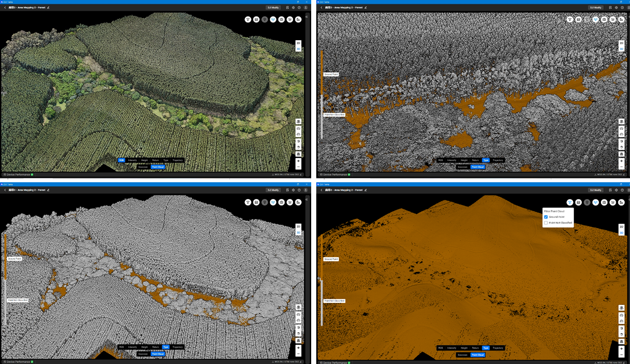The height and width of the screenshot is (364, 630).
Task: Click the back arrow in bottom-right panel header
Action: [x=321, y=190]
